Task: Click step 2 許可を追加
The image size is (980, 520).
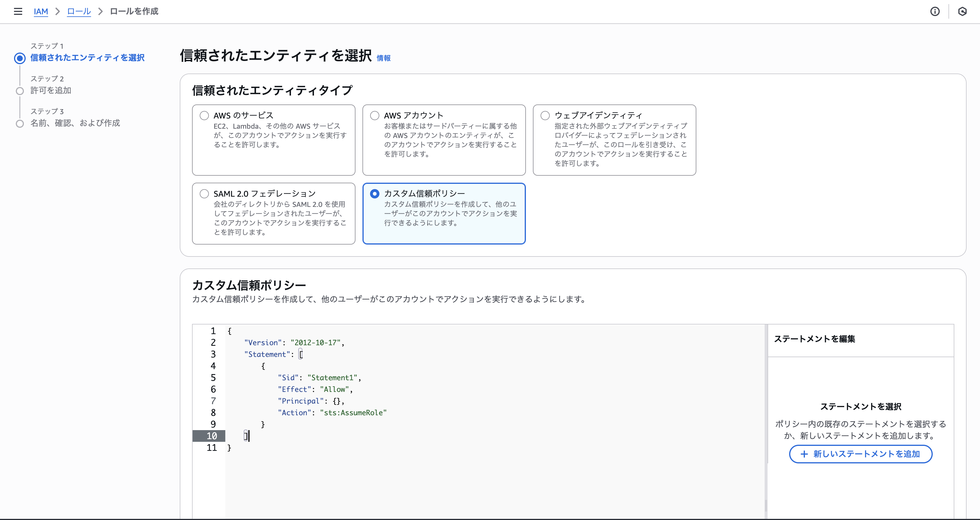Action: (x=50, y=90)
